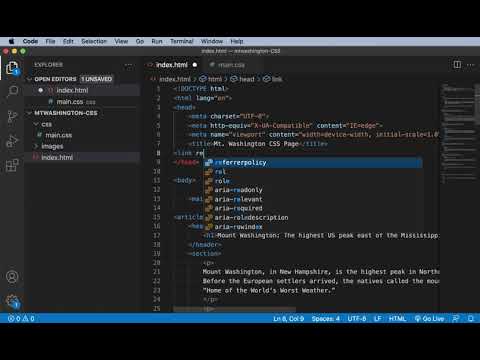This screenshot has width=480, height=360.
Task: Open the Selection menu
Action: click(x=94, y=41)
